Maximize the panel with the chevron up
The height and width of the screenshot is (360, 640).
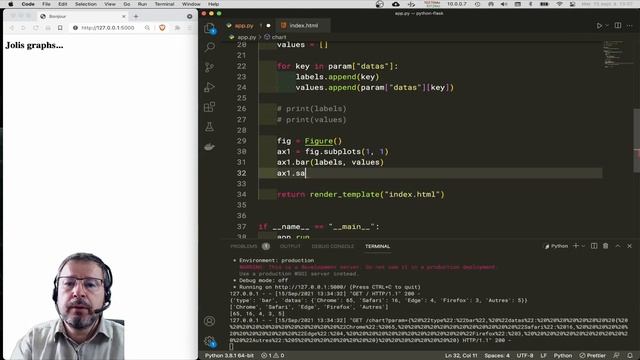click(618, 246)
